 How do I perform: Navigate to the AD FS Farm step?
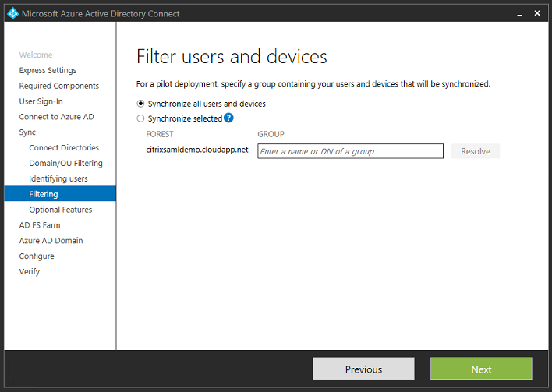click(40, 225)
